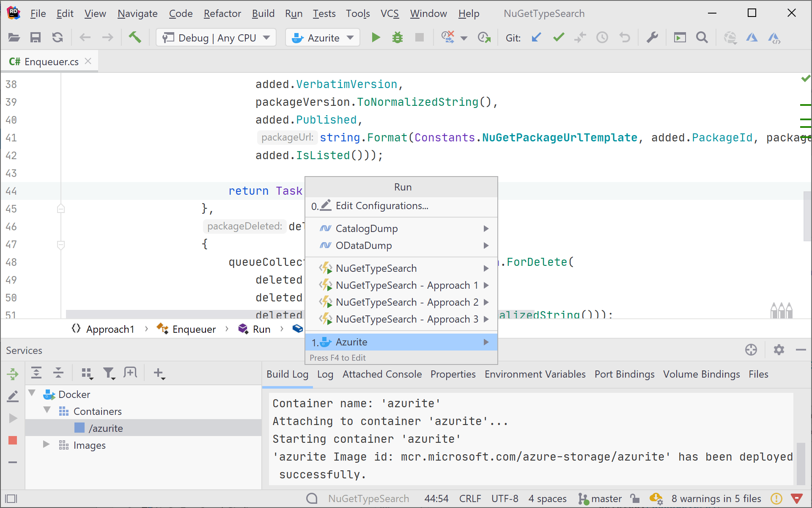Click Git rollback undo arrow
812x508 pixels.
point(625,38)
